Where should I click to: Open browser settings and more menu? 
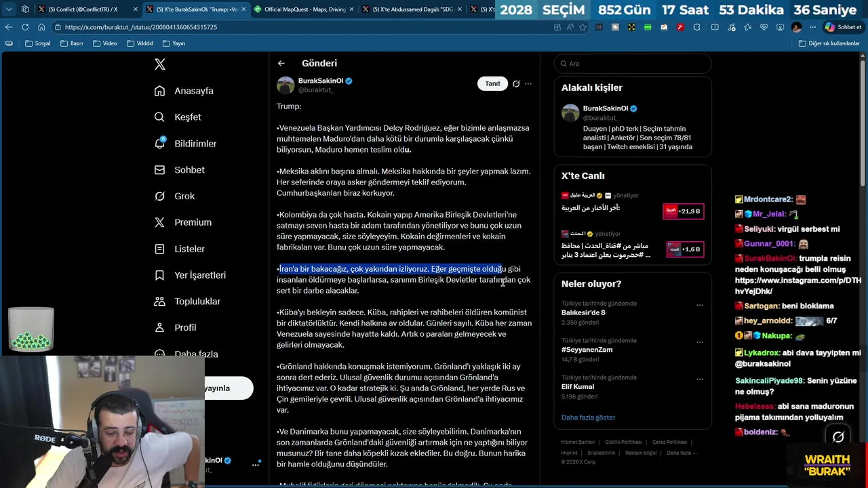[x=812, y=27]
